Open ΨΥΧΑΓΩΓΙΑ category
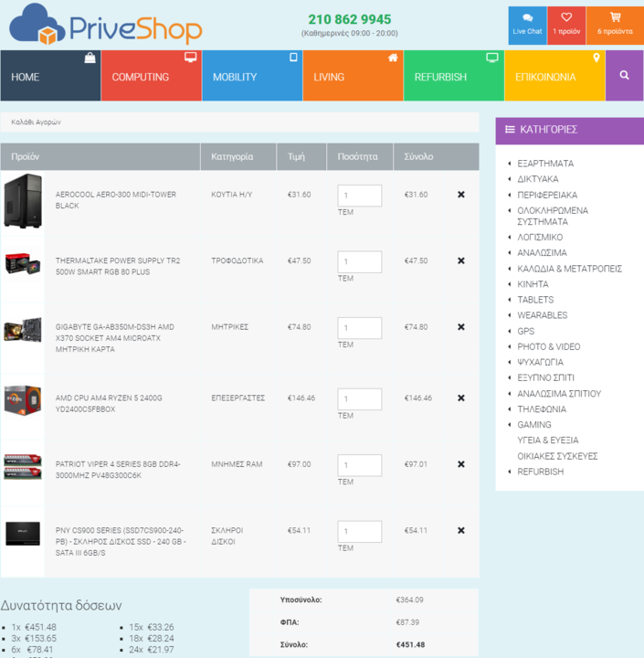This screenshot has height=658, width=644. click(x=541, y=363)
